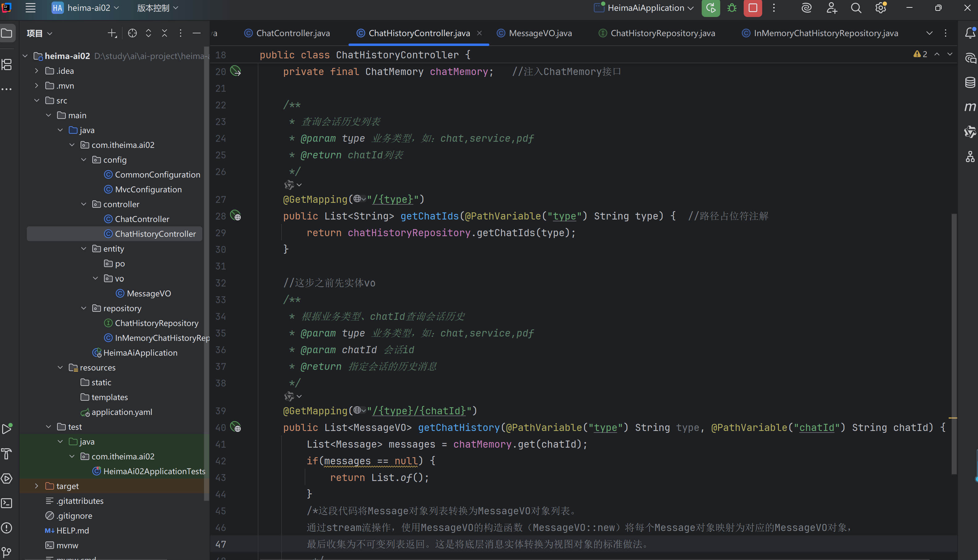Open the Database tool window
The height and width of the screenshot is (560, 978).
pyautogui.click(x=970, y=82)
